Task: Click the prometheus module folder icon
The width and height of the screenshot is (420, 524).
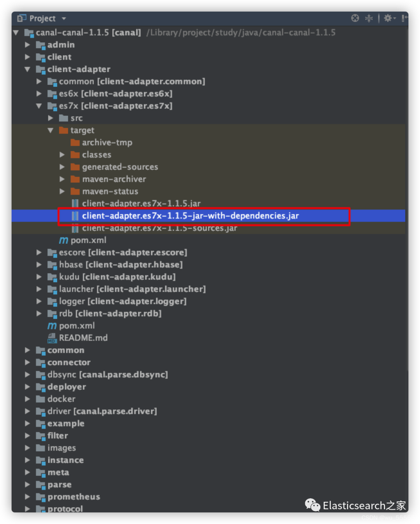Action: click(x=40, y=497)
